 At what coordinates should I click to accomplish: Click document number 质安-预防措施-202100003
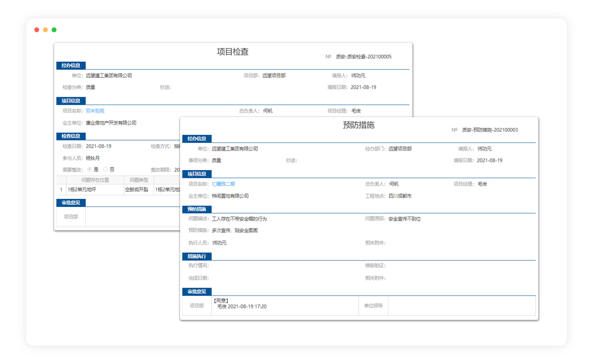[x=490, y=130]
